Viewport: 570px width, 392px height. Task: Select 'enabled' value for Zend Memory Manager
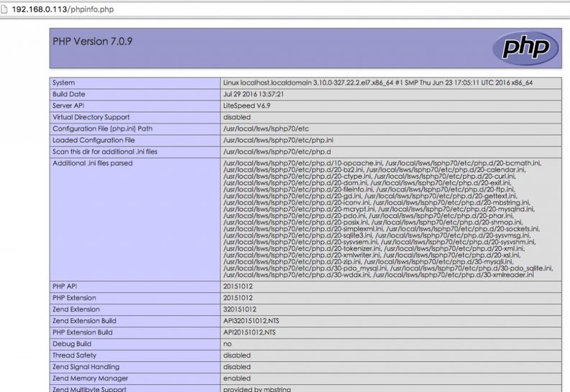(237, 378)
